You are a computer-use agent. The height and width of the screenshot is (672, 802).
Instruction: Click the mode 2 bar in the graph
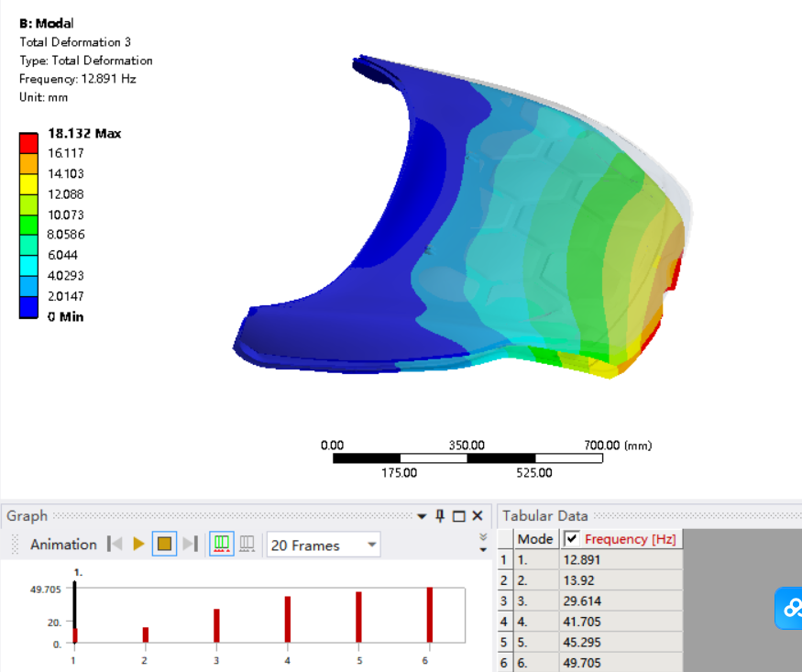pyautogui.click(x=145, y=634)
